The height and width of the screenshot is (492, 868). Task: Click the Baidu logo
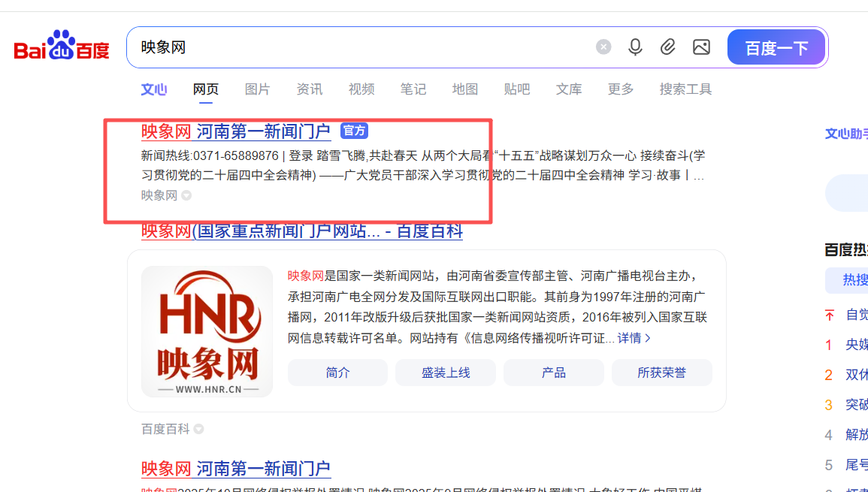click(x=62, y=47)
